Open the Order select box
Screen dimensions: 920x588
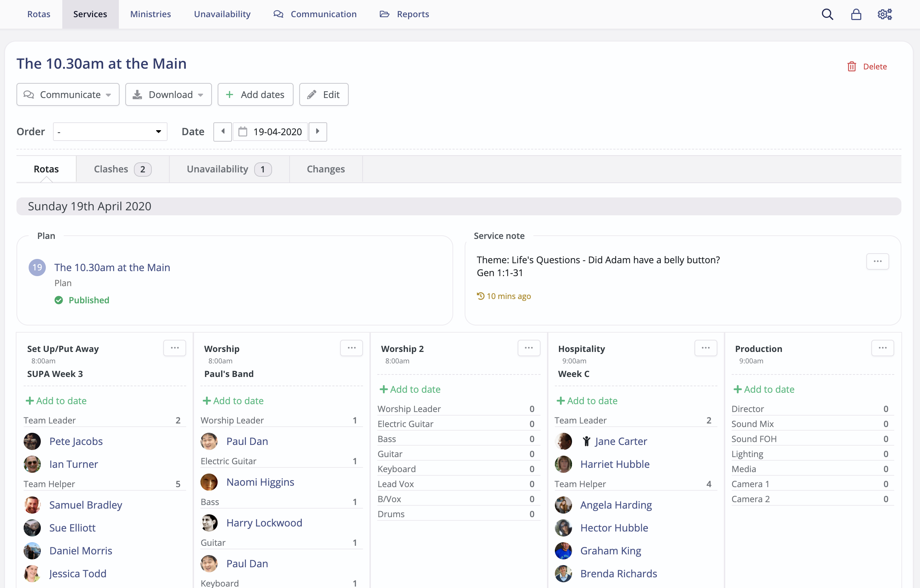110,132
